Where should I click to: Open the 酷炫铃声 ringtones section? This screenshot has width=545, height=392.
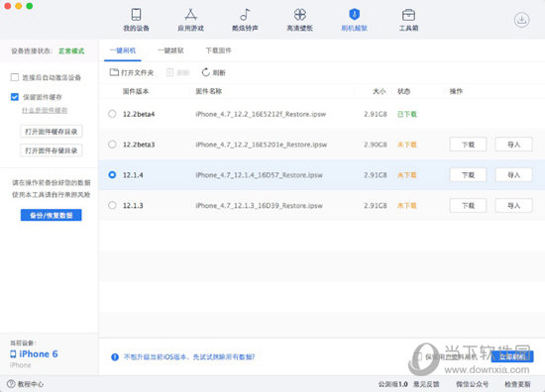[x=245, y=20]
